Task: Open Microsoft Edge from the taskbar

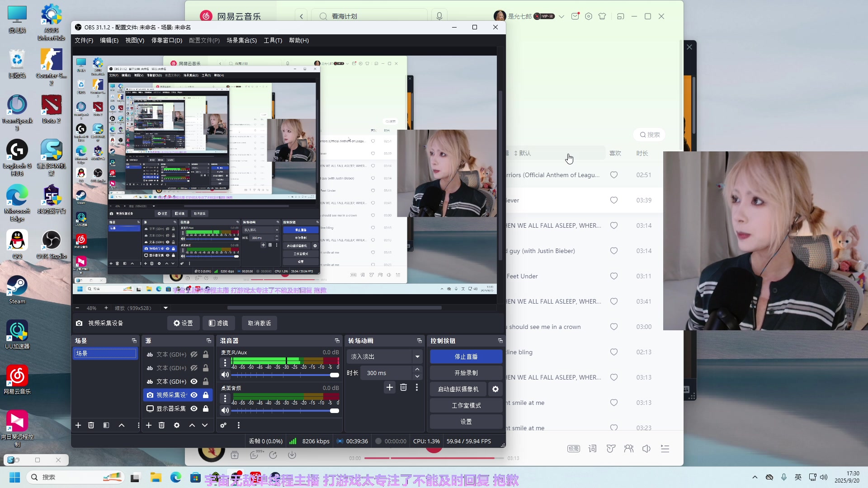Action: [x=176, y=477]
